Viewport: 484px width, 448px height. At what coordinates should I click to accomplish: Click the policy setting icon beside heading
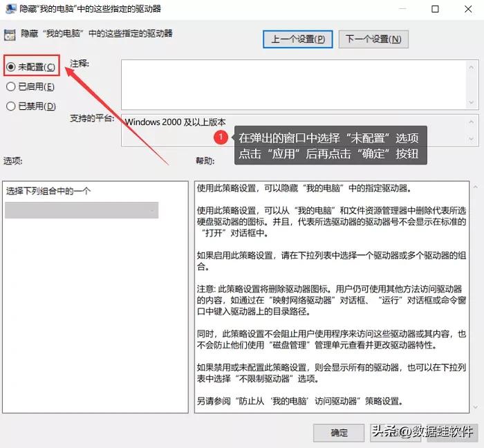coord(10,35)
